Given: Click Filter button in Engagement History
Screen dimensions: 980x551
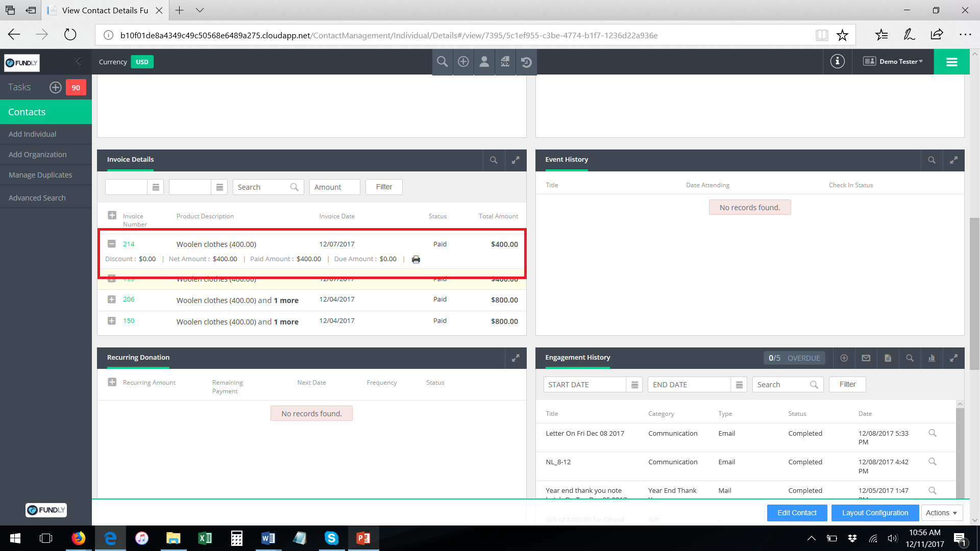Looking at the screenshot, I should point(847,385).
